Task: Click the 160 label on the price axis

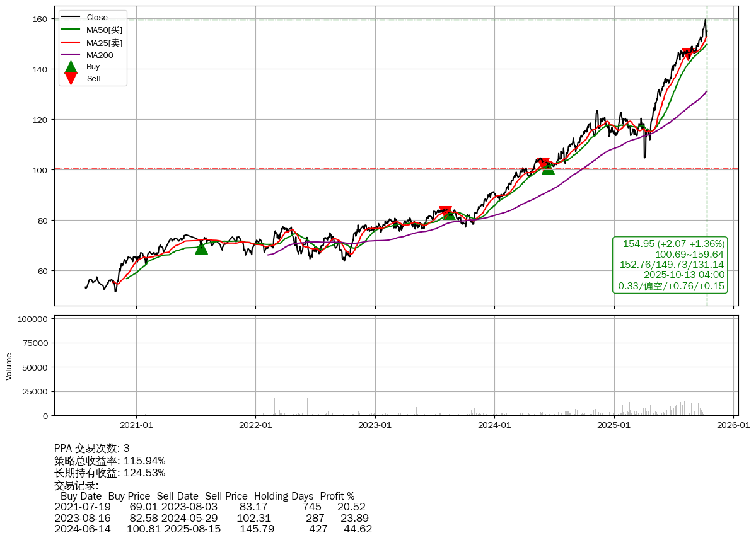Action: tap(42, 19)
